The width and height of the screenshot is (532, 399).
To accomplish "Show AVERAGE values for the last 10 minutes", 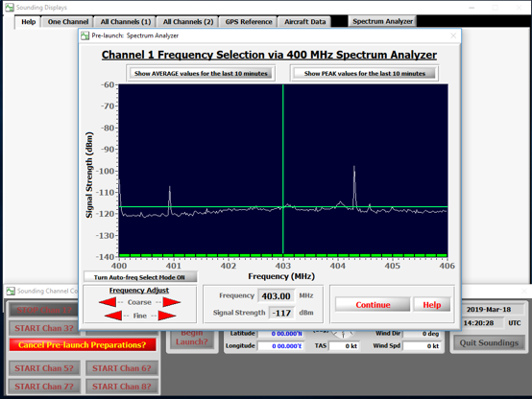I will click(201, 73).
